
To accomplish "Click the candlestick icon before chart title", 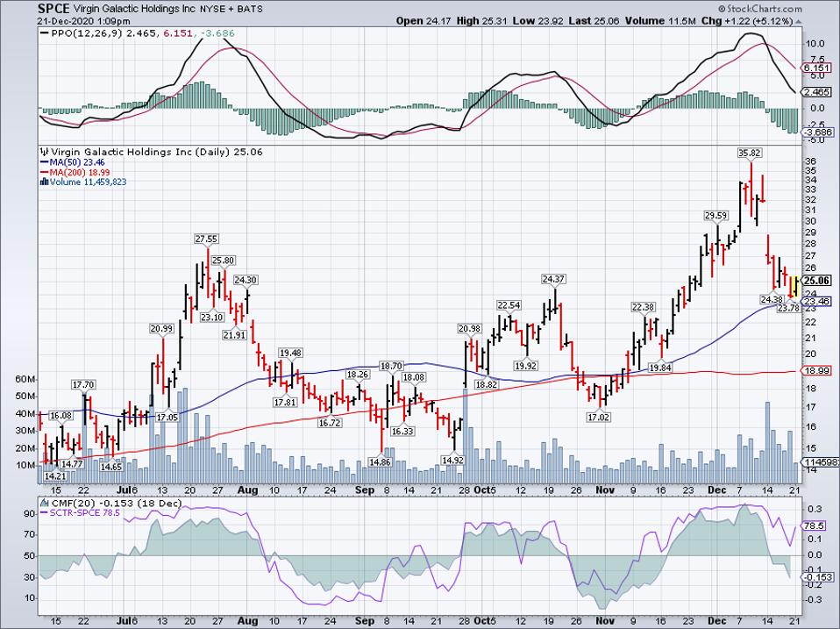I will pos(45,152).
